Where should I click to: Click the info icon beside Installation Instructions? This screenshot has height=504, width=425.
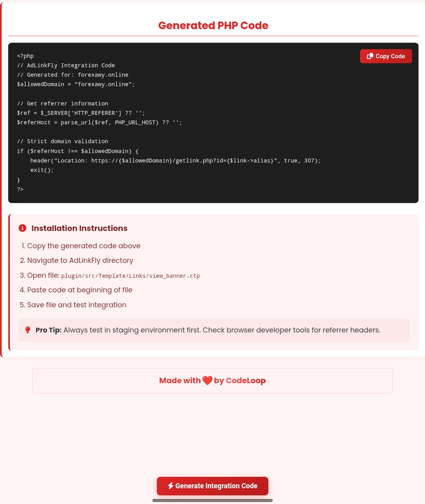pos(22,228)
